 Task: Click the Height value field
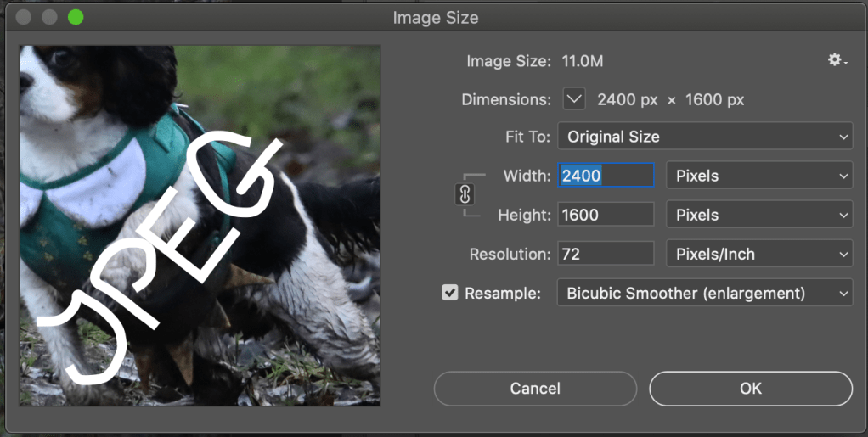tap(606, 215)
